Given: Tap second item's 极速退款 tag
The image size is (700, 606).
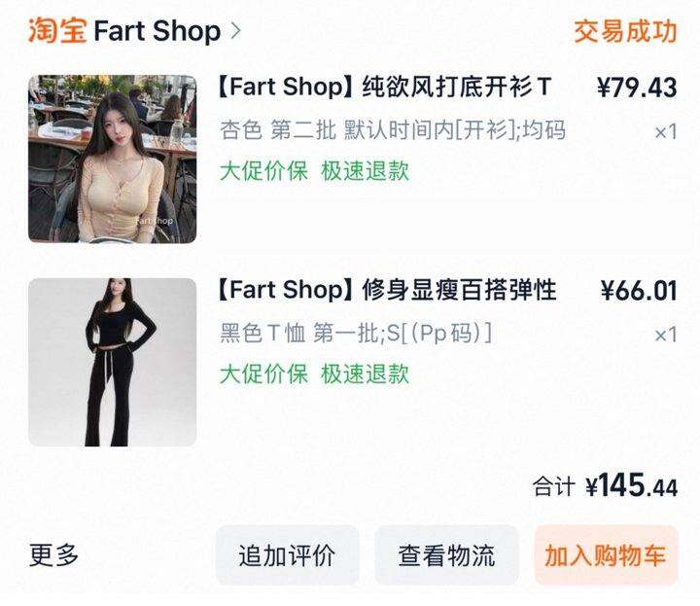Looking at the screenshot, I should (366, 374).
